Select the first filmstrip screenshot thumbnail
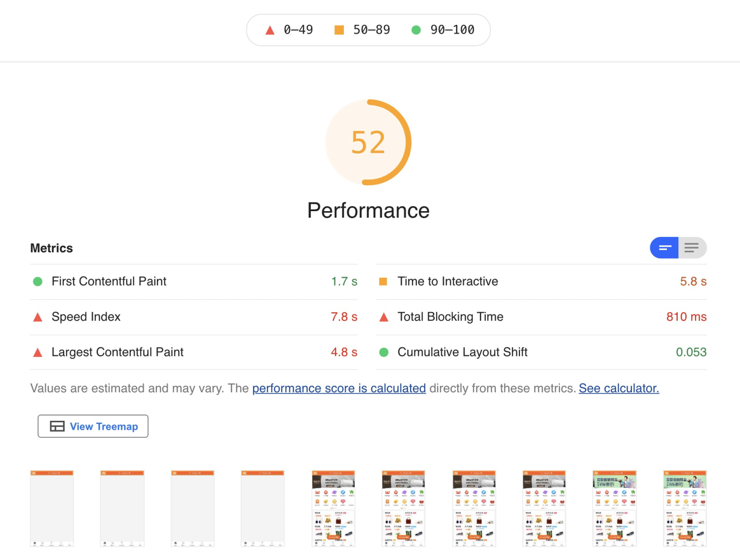 [52, 508]
